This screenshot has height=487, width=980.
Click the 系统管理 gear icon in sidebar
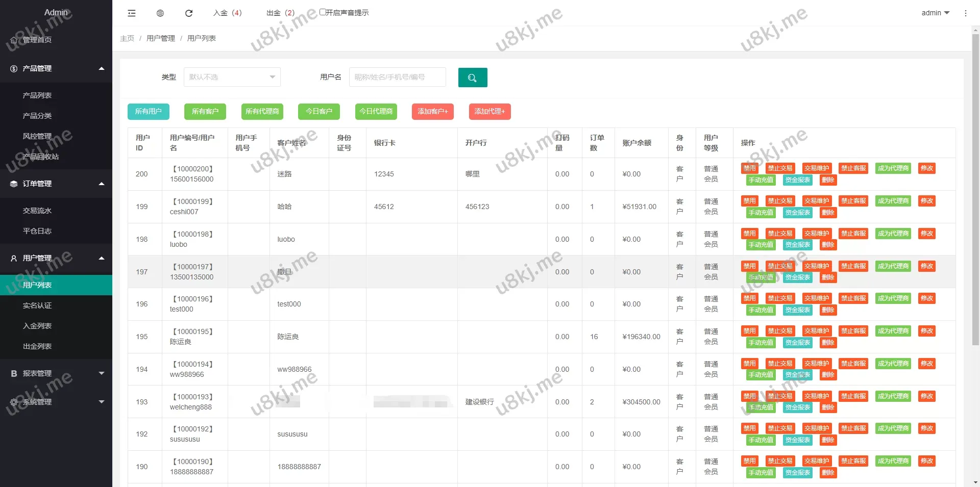click(x=14, y=402)
